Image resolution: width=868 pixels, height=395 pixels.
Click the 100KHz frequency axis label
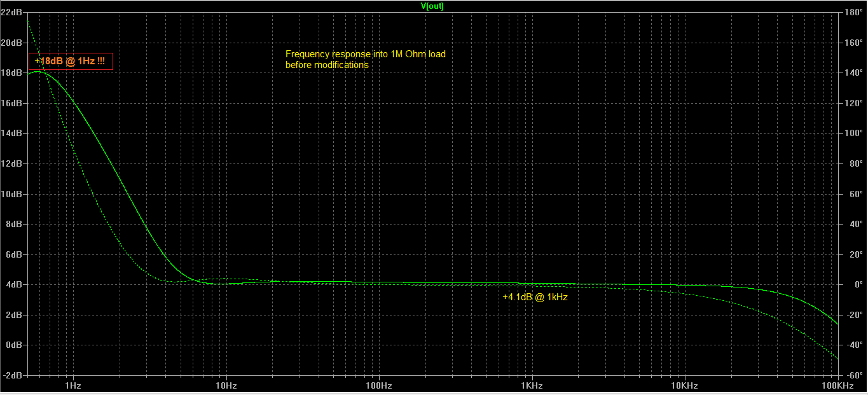837,386
